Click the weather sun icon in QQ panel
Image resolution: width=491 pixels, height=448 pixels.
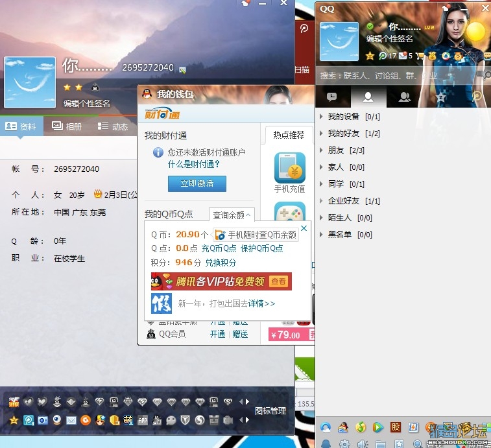tap(475, 31)
